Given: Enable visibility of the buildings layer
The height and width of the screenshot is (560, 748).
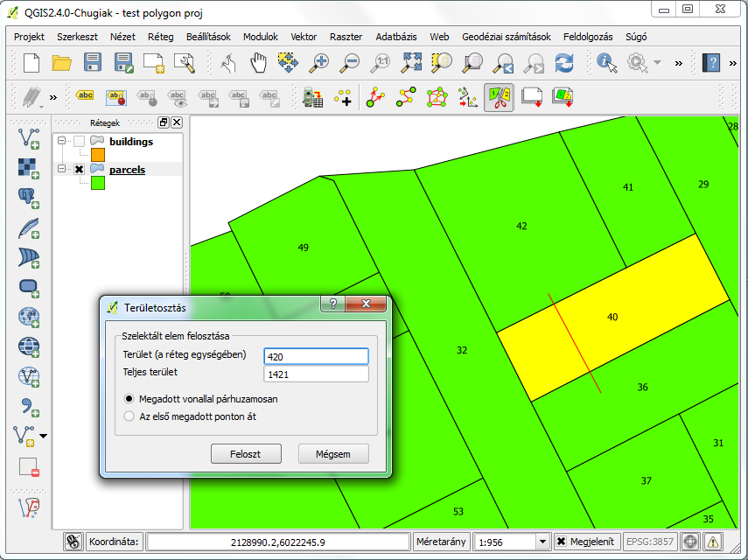Looking at the screenshot, I should pyautogui.click(x=79, y=142).
